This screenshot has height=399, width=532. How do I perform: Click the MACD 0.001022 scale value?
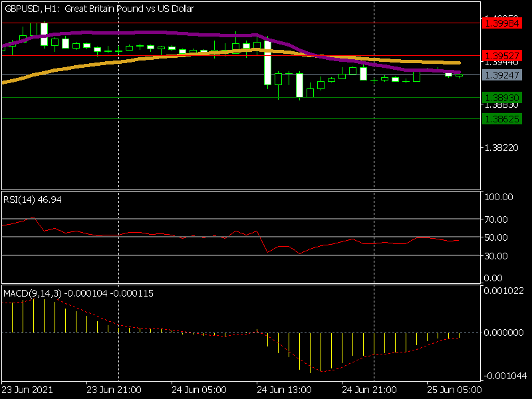[x=503, y=291]
